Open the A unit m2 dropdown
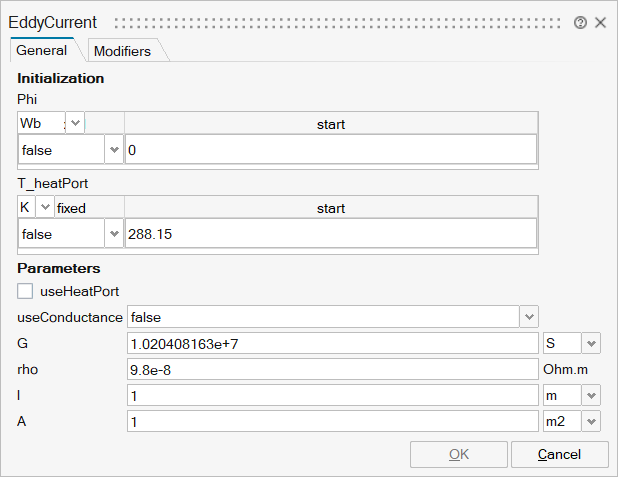Viewport: 618px width, 477px height. coord(591,422)
